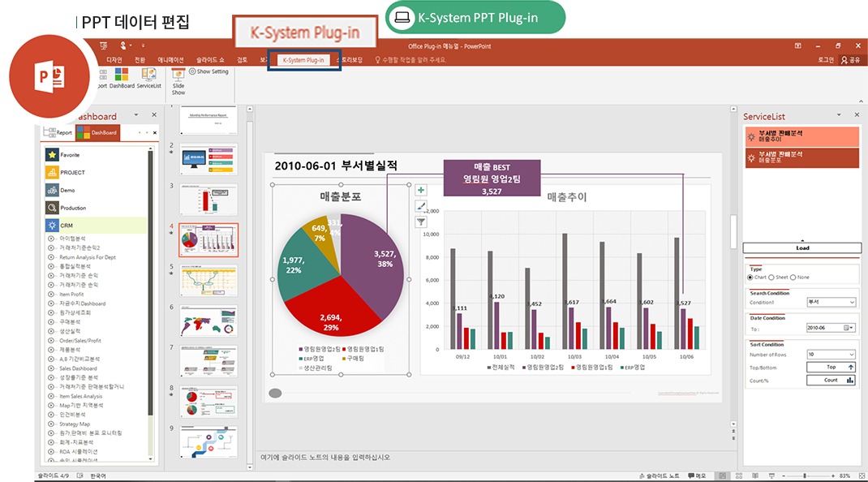
Task: Select the Production category icon
Action: [52, 208]
